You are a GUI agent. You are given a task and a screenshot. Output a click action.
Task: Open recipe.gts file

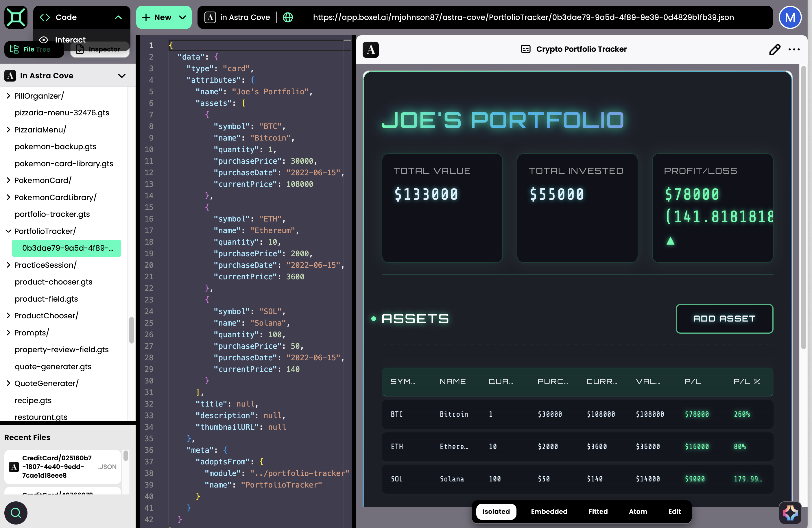point(33,400)
